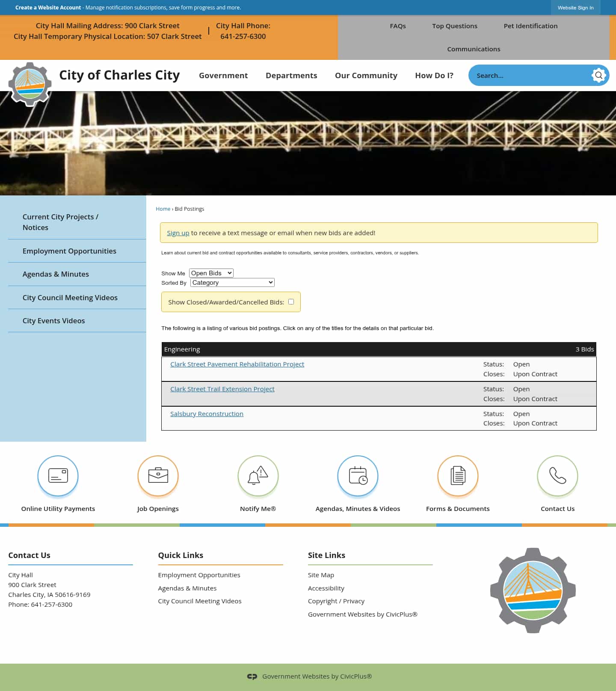Open Top Questions link
Viewport: 616px width, 691px height.
tap(455, 26)
